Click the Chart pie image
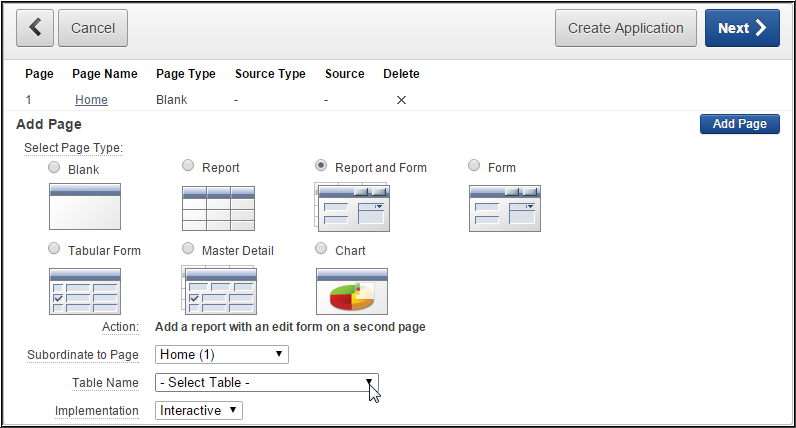This screenshot has height=428, width=796. pos(352,291)
